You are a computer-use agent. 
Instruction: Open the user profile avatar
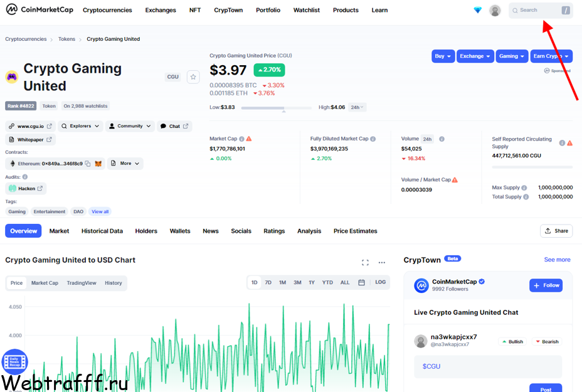495,11
